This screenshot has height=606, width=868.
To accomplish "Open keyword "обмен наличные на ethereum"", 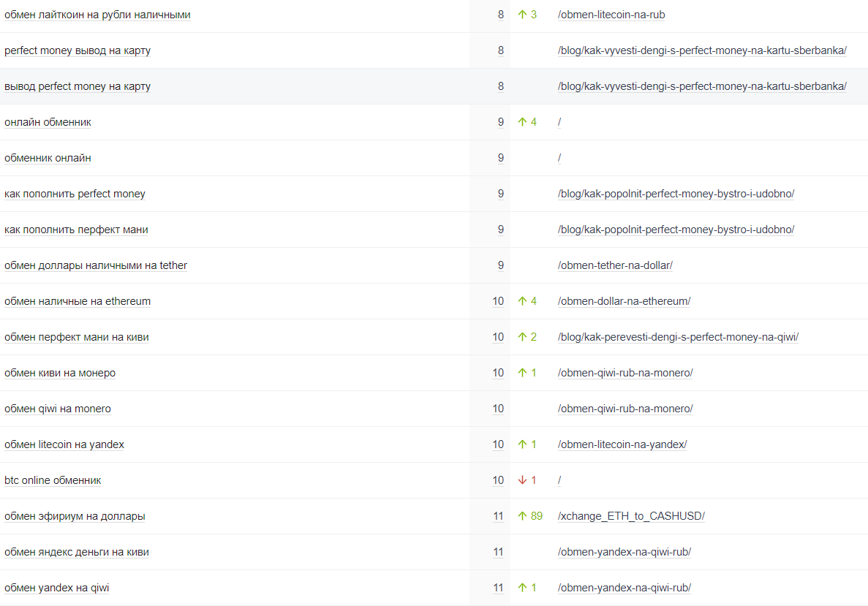I will (78, 302).
